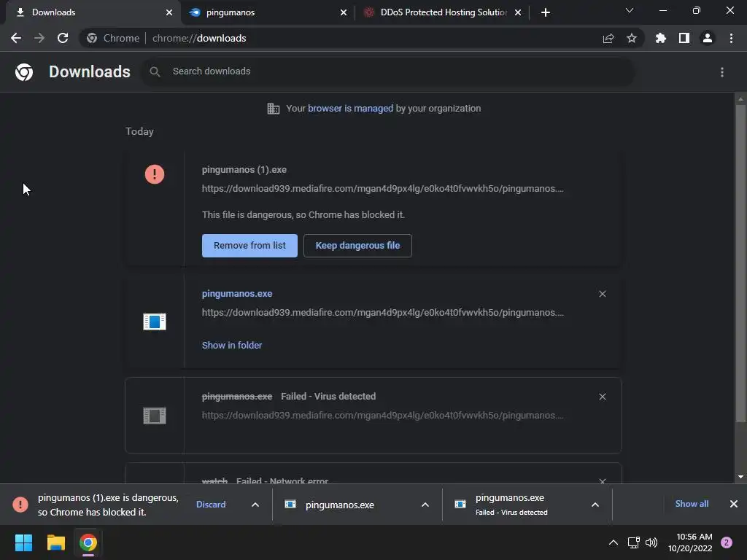Reload the downloads page

(63, 38)
